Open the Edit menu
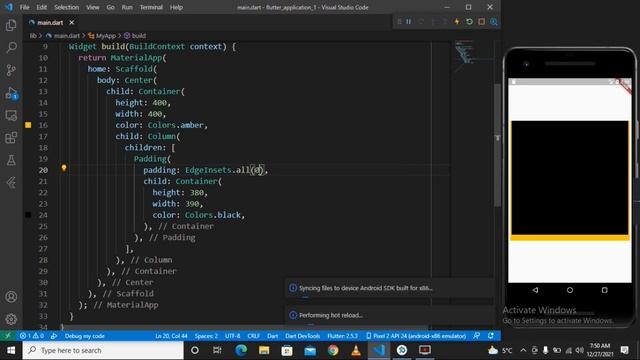 tap(41, 7)
